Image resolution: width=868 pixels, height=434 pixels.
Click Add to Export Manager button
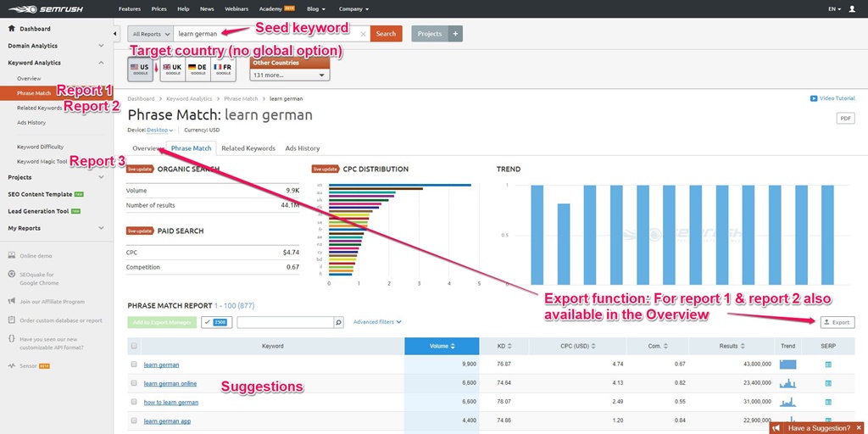[x=162, y=322]
